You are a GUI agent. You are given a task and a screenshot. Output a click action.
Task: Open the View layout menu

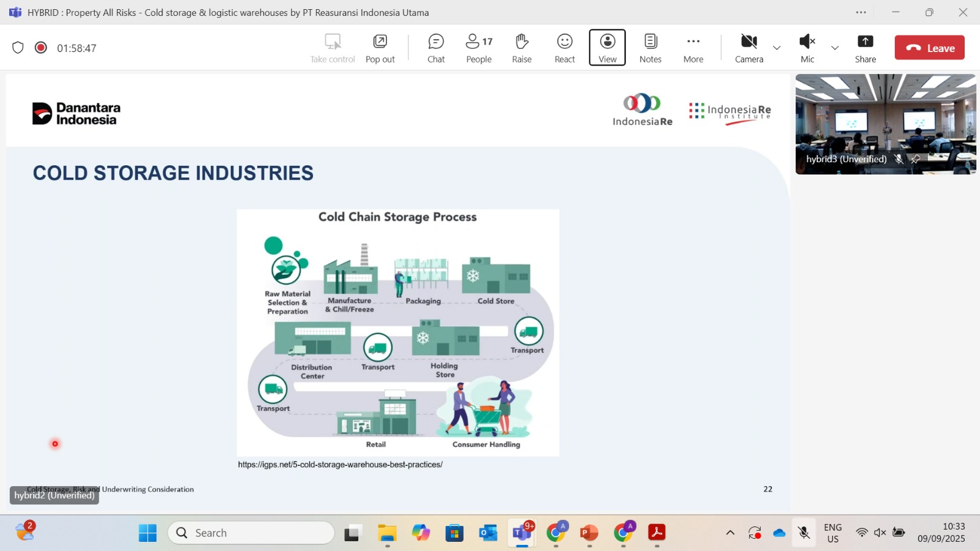(607, 48)
